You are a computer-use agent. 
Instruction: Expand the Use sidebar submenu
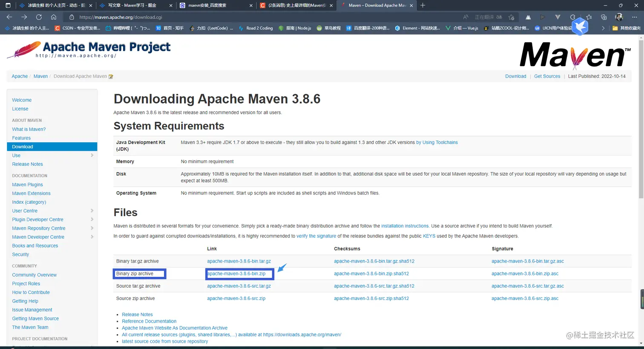(x=92, y=156)
